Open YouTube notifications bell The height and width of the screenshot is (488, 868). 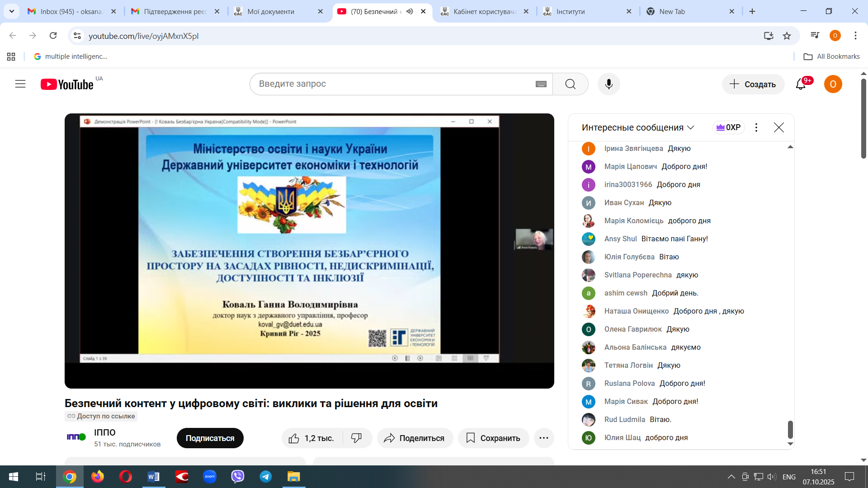[801, 84]
